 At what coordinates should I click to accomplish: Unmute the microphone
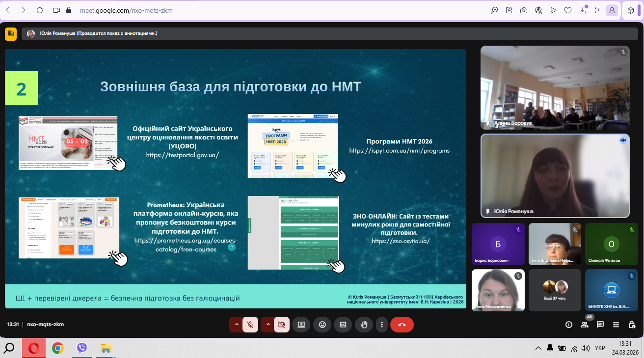(x=250, y=325)
